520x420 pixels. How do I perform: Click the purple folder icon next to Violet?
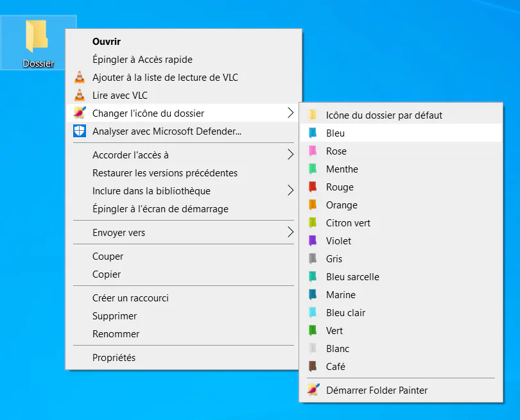(x=313, y=240)
